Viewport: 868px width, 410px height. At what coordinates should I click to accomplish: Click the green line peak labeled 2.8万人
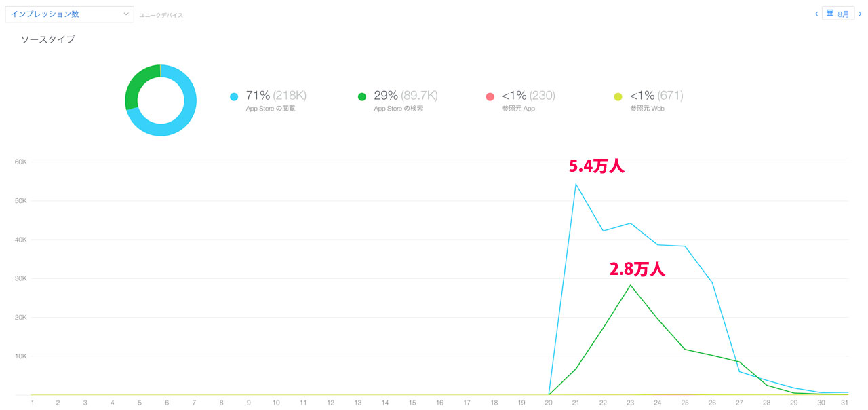631,285
